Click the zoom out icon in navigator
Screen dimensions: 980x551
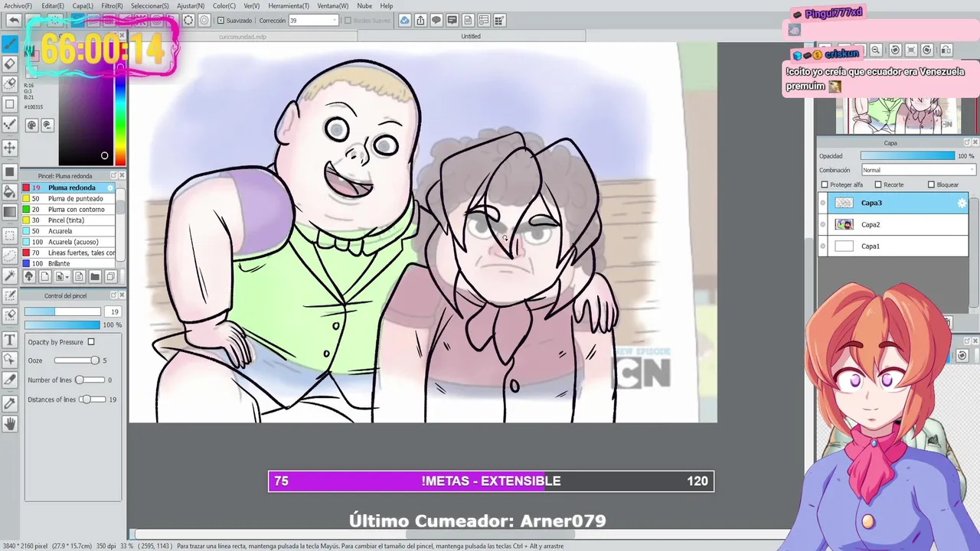[876, 50]
